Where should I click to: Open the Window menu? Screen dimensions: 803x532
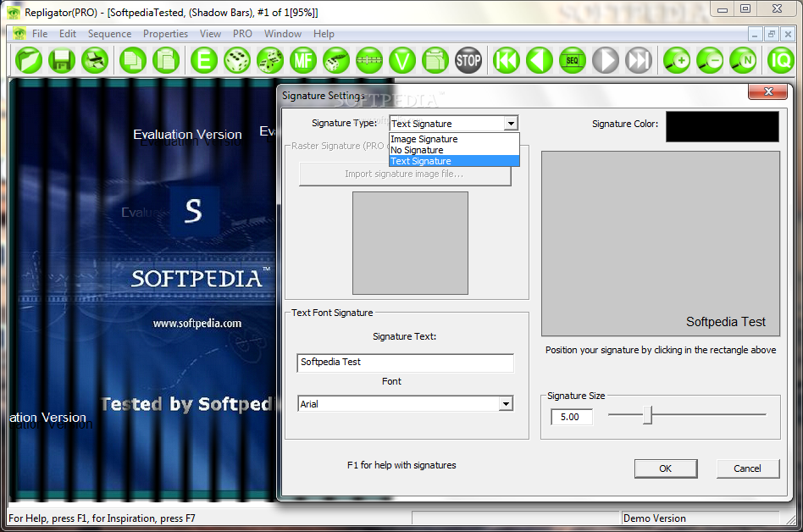pos(283,34)
